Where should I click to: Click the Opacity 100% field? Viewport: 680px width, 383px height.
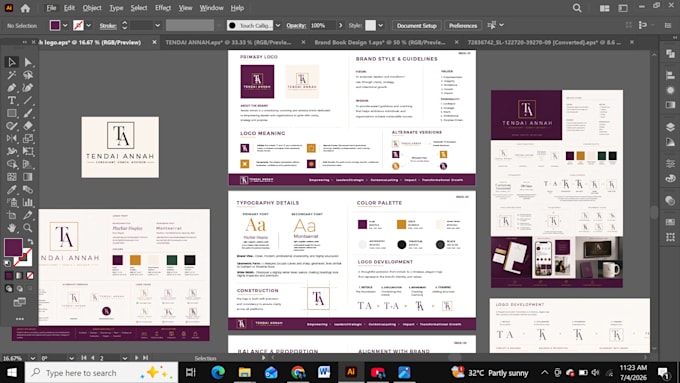[x=322, y=26]
